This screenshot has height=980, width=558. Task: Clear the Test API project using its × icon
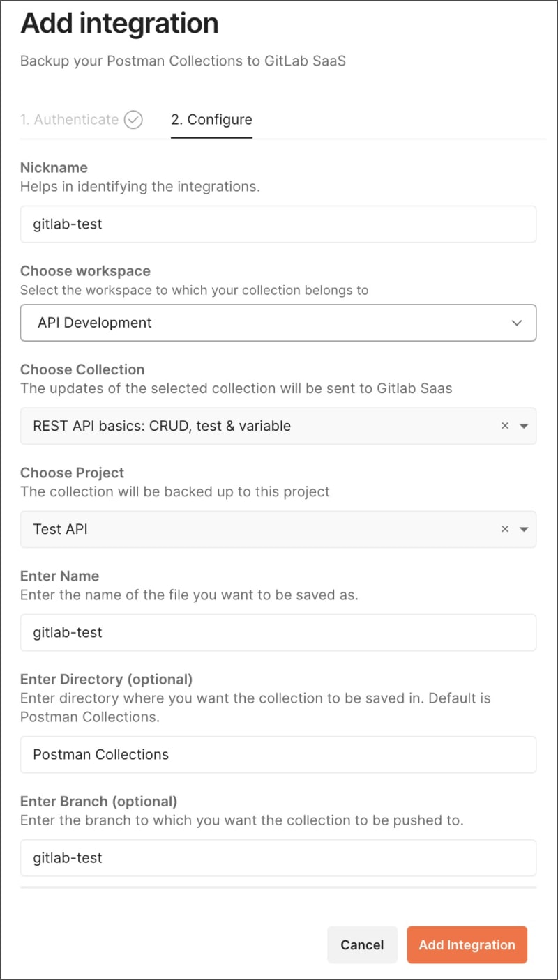505,528
